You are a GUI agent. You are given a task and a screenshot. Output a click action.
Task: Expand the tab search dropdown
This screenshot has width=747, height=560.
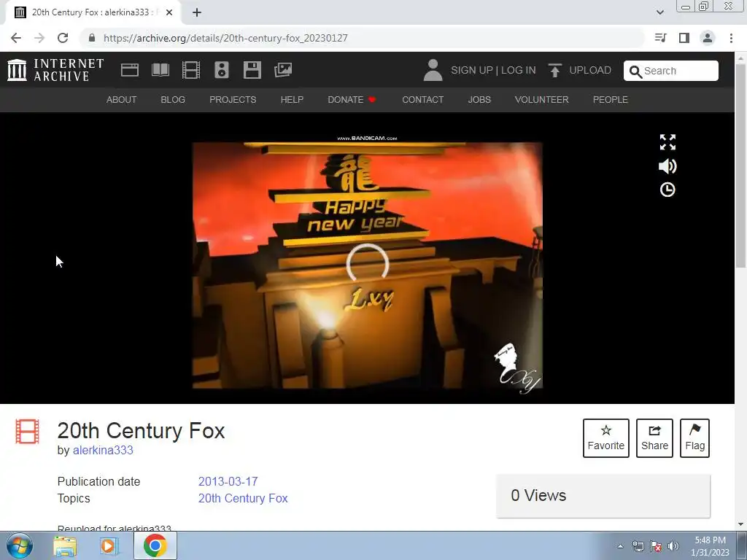(659, 12)
